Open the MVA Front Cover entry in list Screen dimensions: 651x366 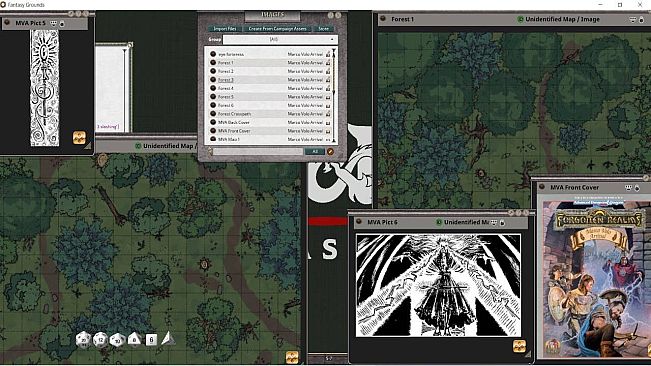click(x=234, y=131)
